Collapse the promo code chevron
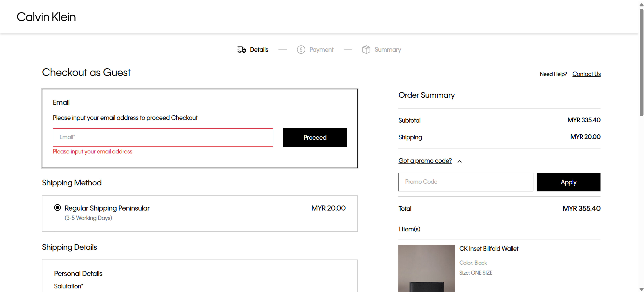Screen dimensions: 644x292 tap(460, 161)
